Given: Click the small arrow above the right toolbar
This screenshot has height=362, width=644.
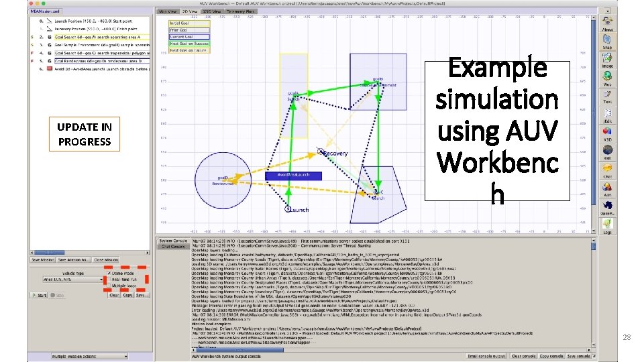Looking at the screenshot, I should 608,11.
